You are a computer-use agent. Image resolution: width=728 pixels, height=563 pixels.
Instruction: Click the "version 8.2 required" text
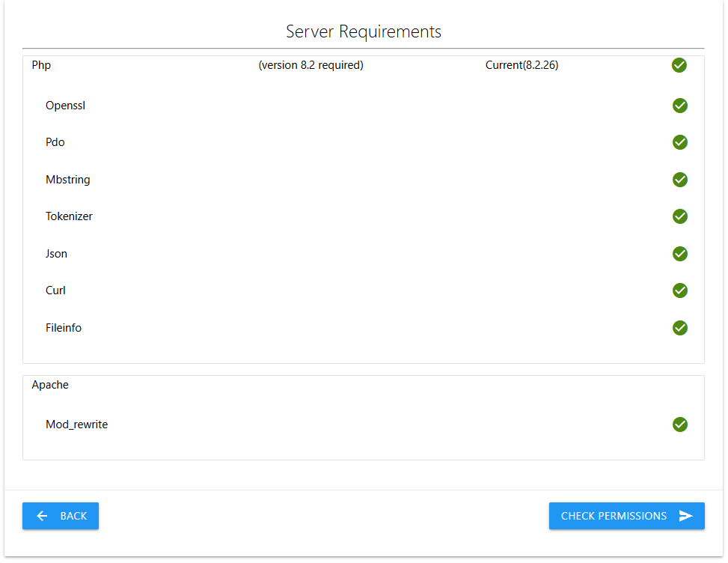tap(311, 65)
